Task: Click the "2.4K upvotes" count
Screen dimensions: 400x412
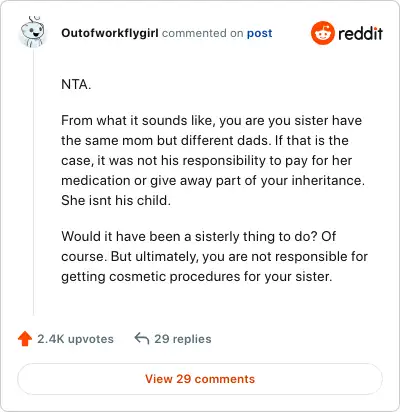Action: tap(75, 339)
